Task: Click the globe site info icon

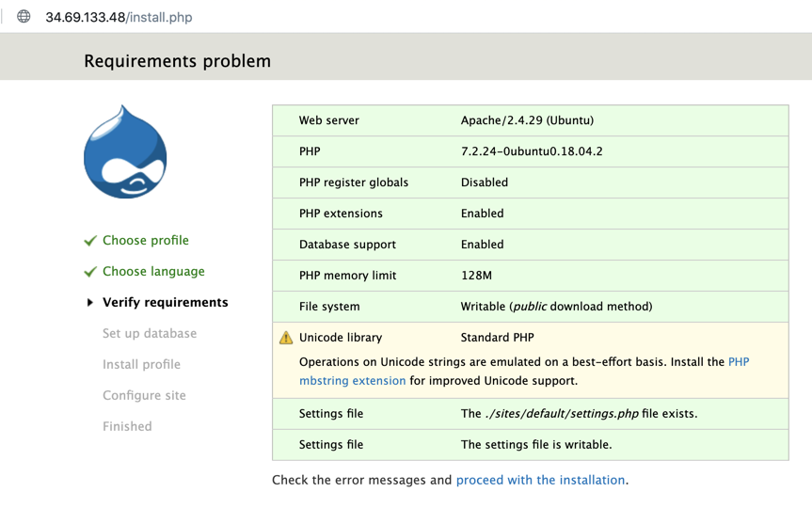Action: tap(24, 16)
